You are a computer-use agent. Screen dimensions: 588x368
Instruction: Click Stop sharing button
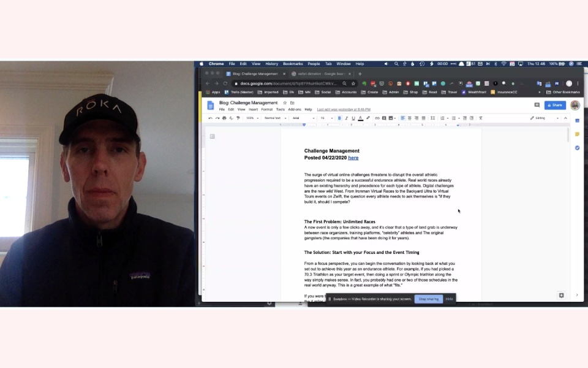(428, 299)
